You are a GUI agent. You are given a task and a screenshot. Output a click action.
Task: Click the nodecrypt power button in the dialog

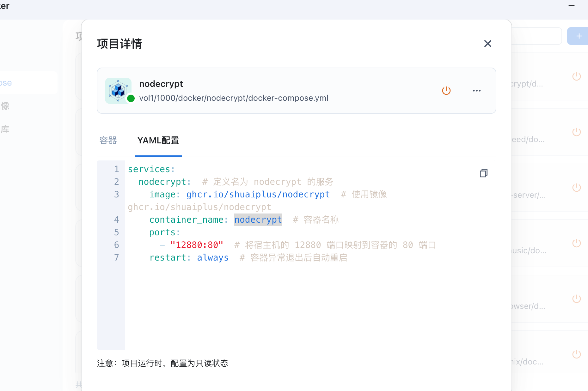pos(446,91)
